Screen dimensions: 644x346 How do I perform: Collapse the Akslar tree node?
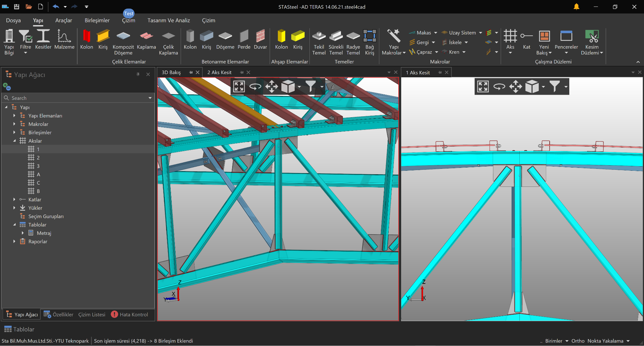(x=14, y=141)
